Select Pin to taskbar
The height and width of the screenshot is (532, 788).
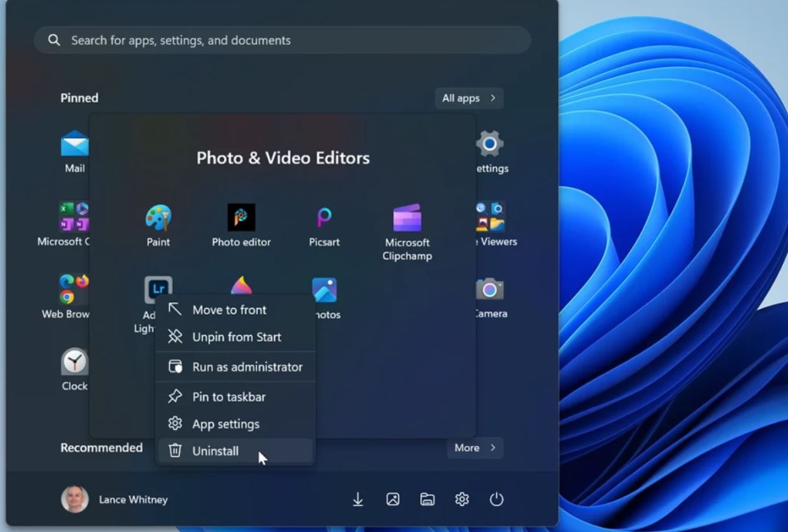(235, 397)
